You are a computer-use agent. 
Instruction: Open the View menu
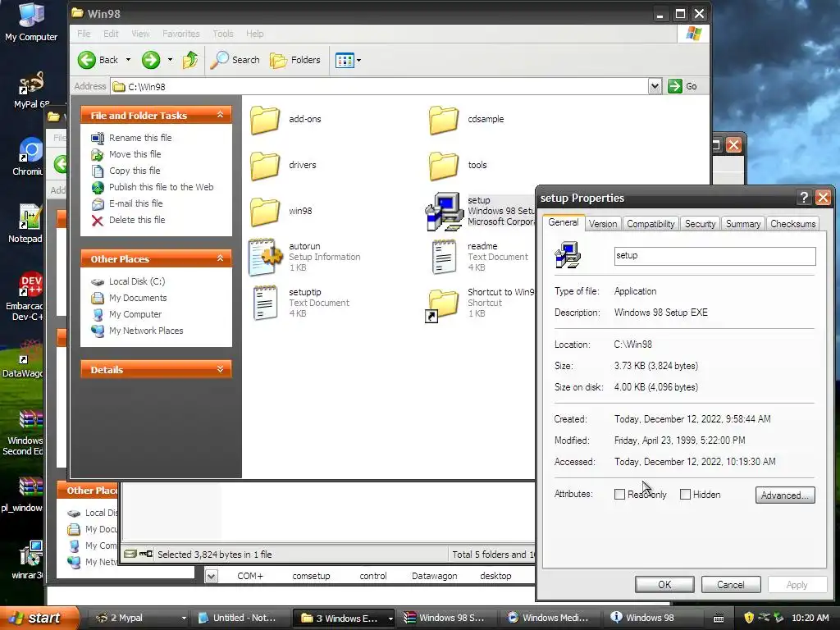pos(140,33)
